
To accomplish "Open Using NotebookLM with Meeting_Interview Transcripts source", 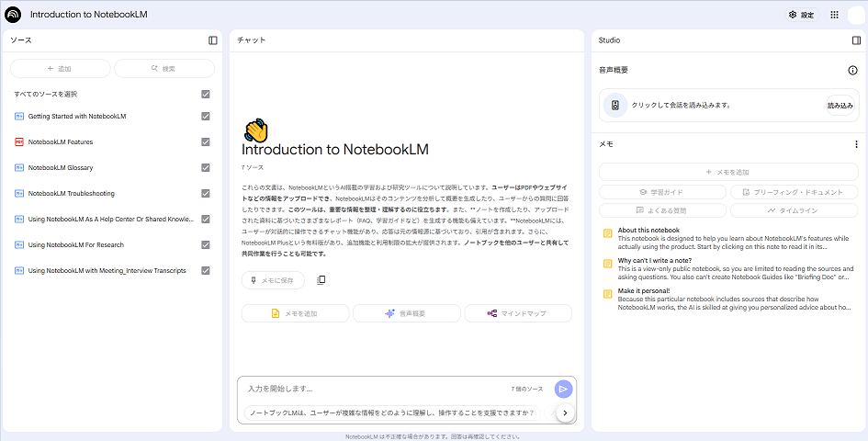I will coord(107,270).
